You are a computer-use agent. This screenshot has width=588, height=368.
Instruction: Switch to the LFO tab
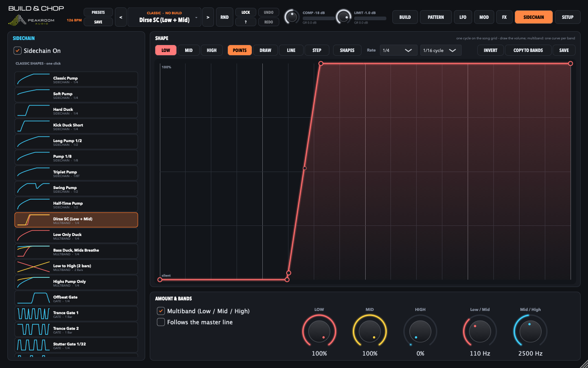(x=463, y=17)
